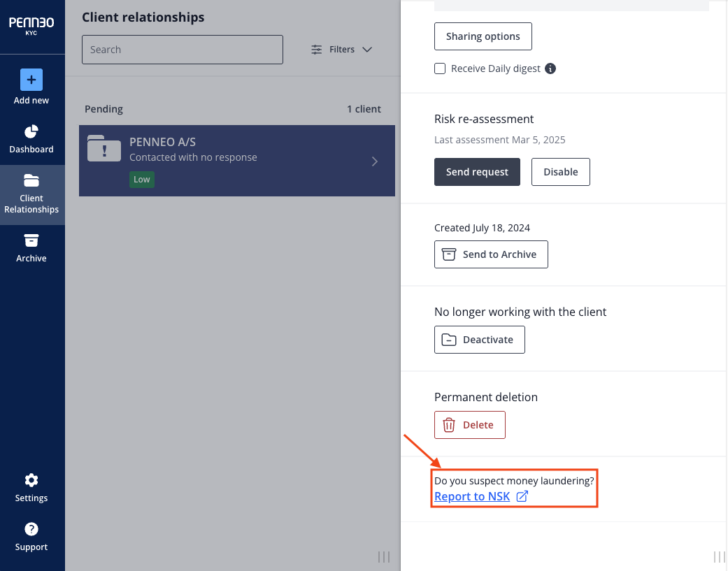
Task: Click the external link icon beside Report to NSK
Action: click(522, 496)
